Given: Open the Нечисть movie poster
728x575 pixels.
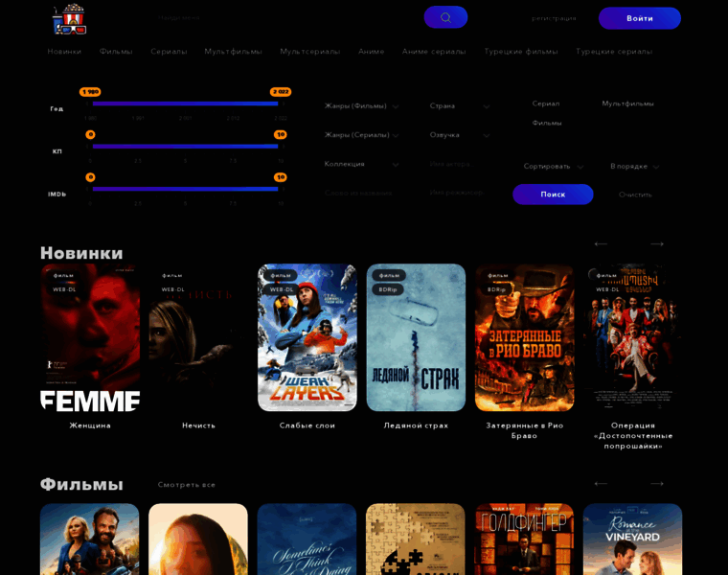Looking at the screenshot, I should coord(198,337).
